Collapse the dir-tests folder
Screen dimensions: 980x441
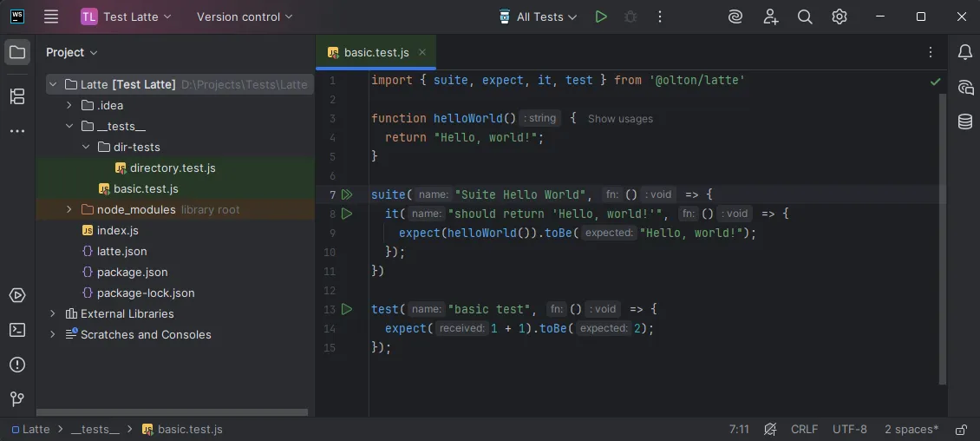[86, 147]
